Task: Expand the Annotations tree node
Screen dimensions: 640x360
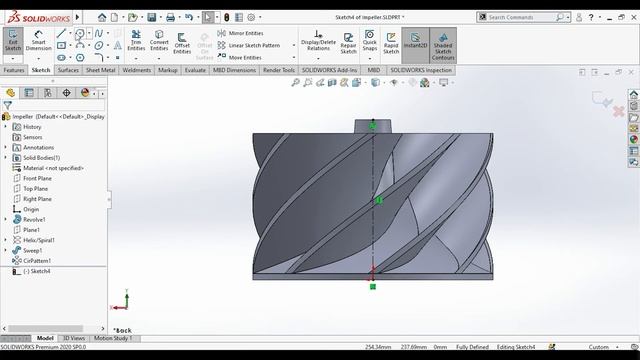Action: pos(6,147)
